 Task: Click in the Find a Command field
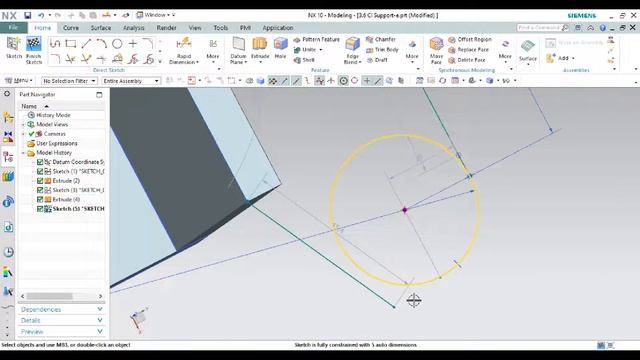tap(542, 28)
